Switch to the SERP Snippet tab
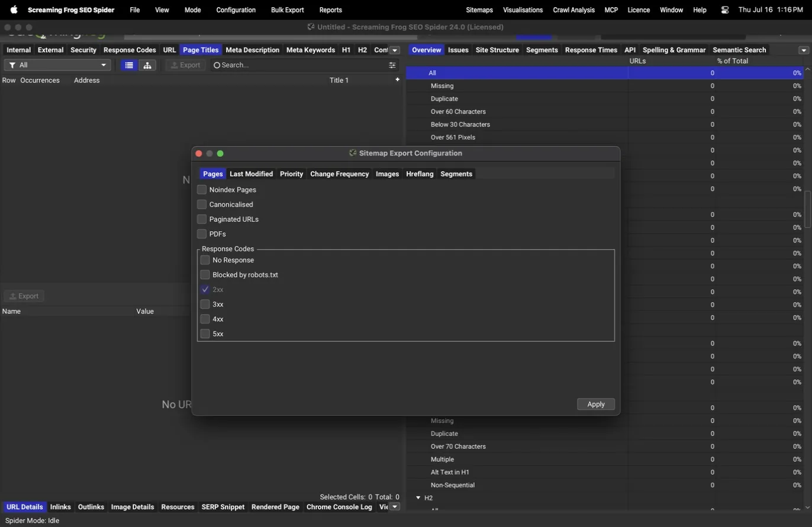Screen dimensions: 812x527 pyautogui.click(x=223, y=507)
